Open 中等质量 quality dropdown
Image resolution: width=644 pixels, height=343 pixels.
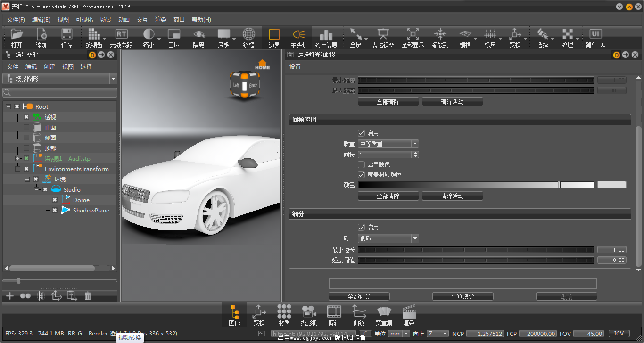(x=388, y=144)
